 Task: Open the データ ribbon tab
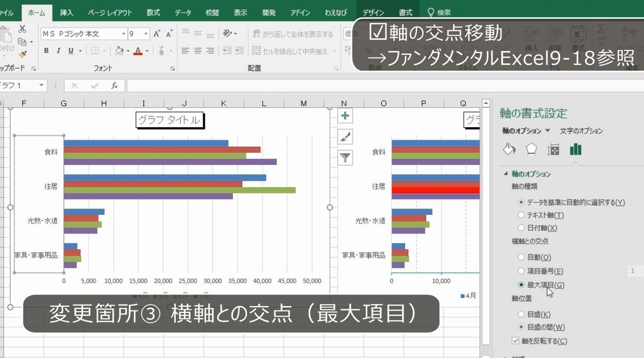(x=182, y=12)
